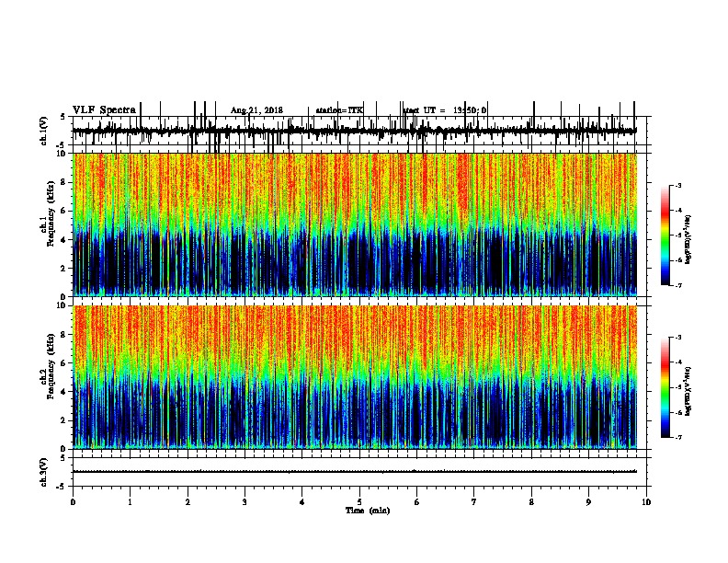Viewport: 728px width, 563px height.
Task: Click the ch.1 'Frequency (kHz)' axis label
Action: click(51, 213)
